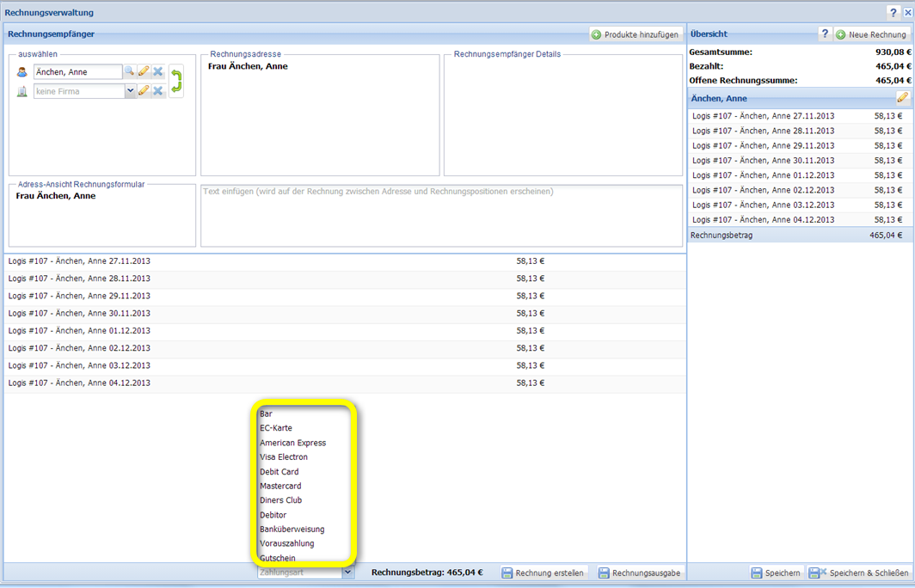Screen dimensions: 915x588
Task: Select 'Mastercard' in the payment list
Action: pos(281,487)
